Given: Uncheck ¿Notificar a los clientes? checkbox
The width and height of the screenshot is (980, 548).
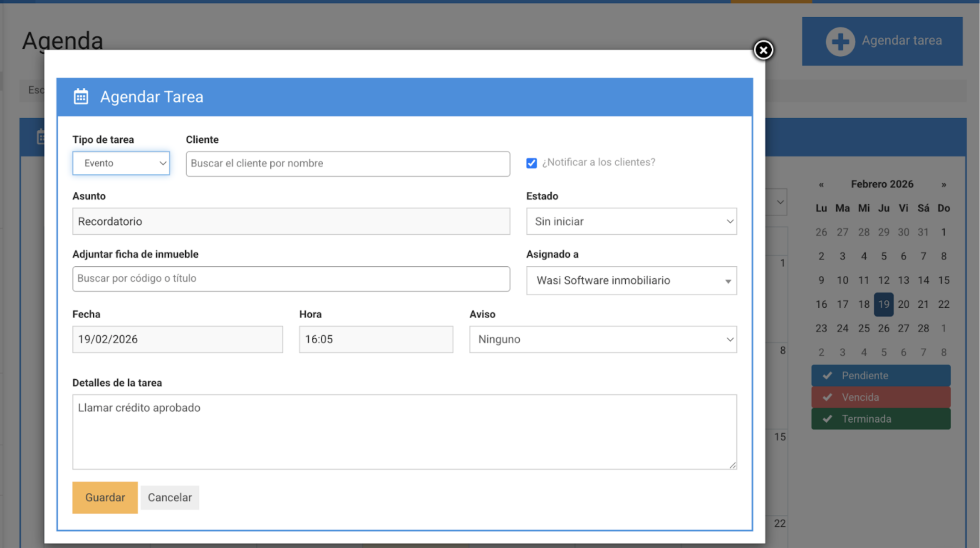Looking at the screenshot, I should point(531,163).
